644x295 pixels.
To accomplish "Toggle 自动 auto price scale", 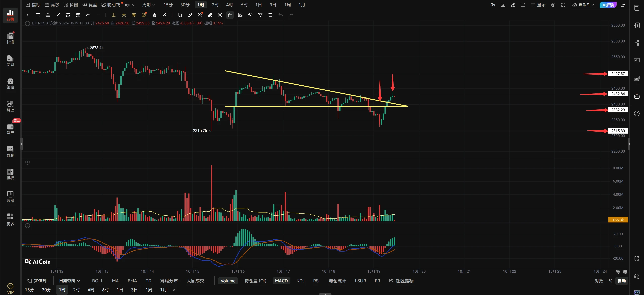I will pos(622,281).
